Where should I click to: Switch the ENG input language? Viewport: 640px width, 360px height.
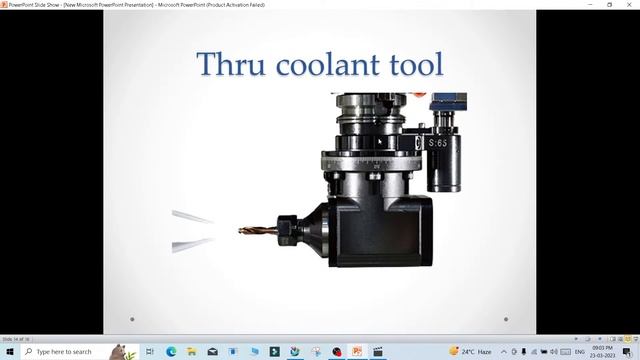coord(580,351)
